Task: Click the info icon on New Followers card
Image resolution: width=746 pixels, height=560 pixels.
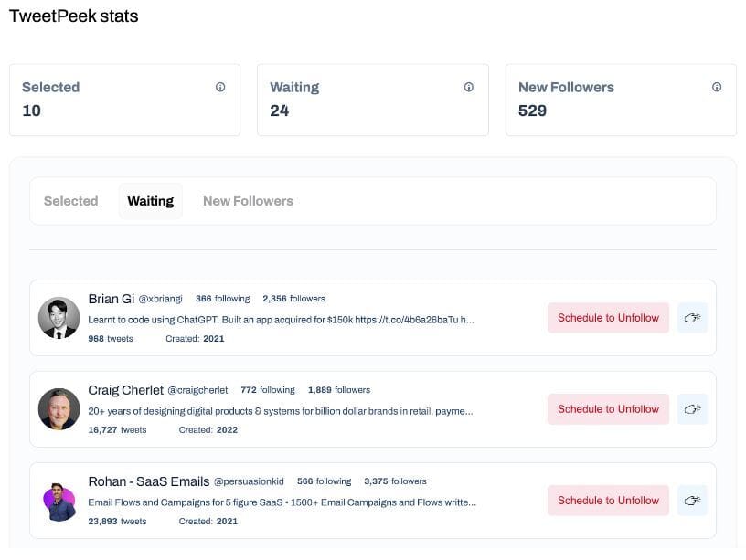Action: tap(717, 88)
